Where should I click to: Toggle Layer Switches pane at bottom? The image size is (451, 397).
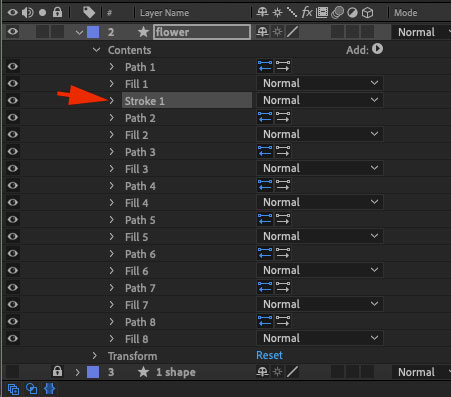[13, 389]
